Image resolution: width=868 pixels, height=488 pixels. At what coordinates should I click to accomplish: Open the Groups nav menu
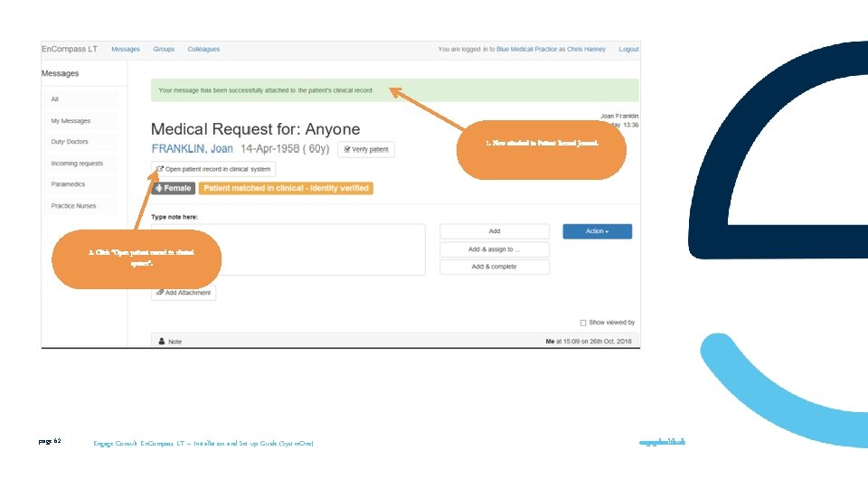(164, 49)
